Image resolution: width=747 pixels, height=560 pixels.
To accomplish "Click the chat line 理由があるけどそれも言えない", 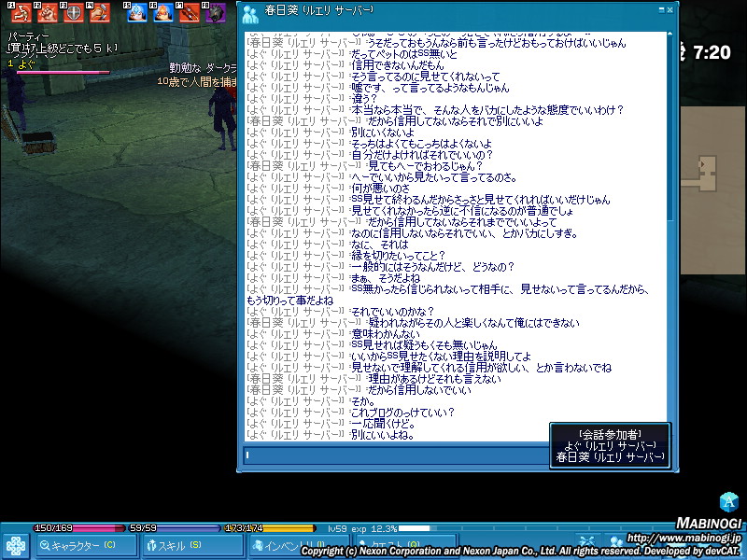I will 434,379.
